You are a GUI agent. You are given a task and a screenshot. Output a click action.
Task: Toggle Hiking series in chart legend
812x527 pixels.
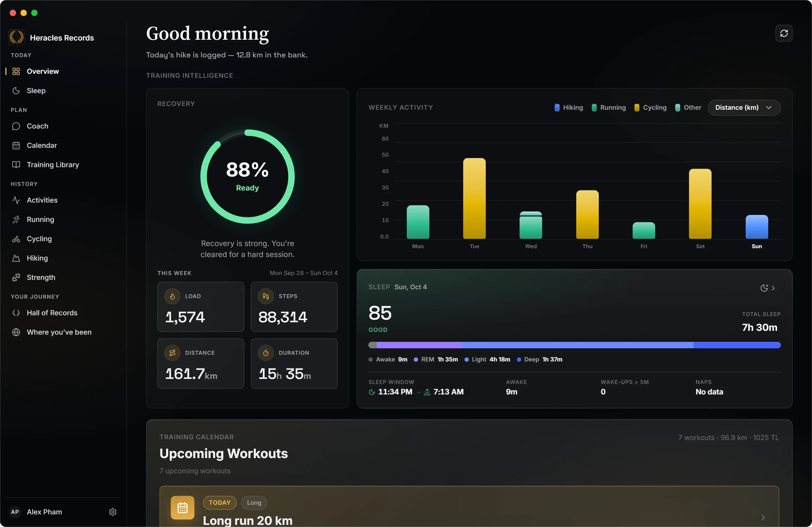click(569, 108)
